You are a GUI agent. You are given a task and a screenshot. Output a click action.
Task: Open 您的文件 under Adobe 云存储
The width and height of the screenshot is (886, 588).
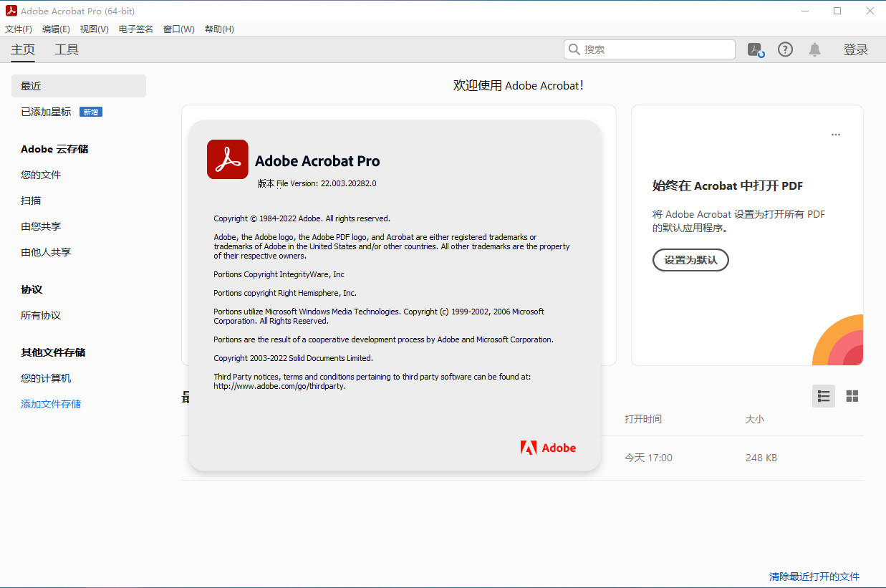coord(41,175)
